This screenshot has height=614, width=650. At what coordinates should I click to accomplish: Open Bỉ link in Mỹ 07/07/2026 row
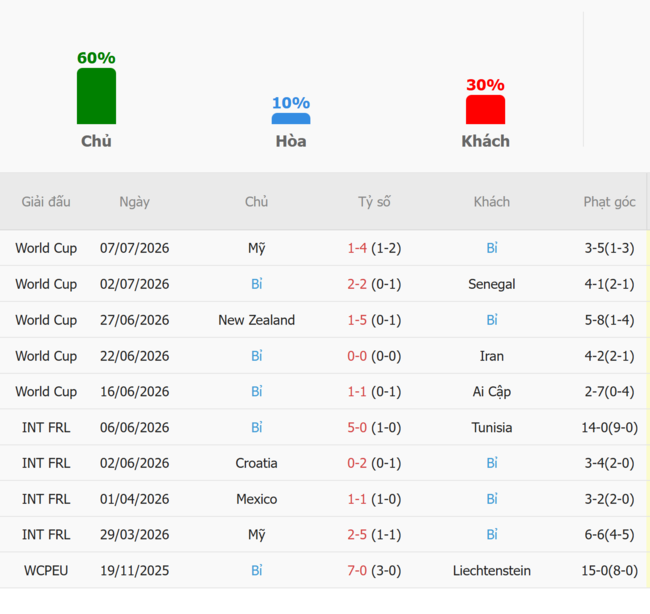[x=492, y=248]
